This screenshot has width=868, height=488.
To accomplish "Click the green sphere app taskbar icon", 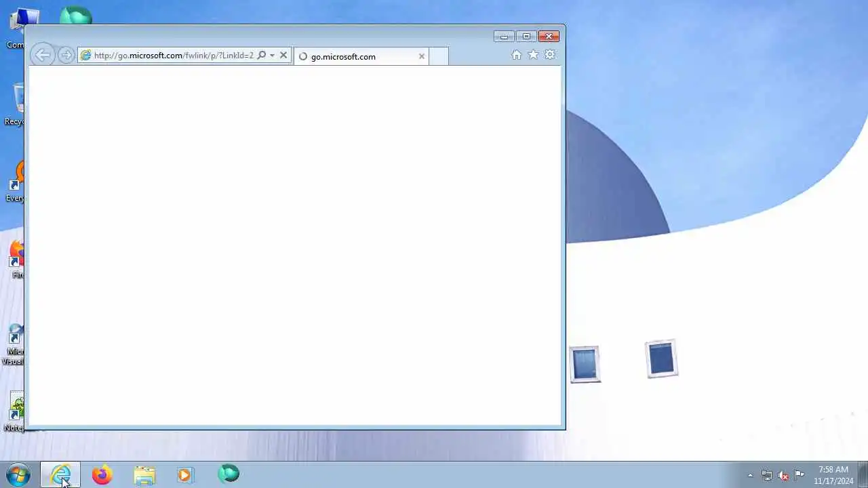I will 229,474.
